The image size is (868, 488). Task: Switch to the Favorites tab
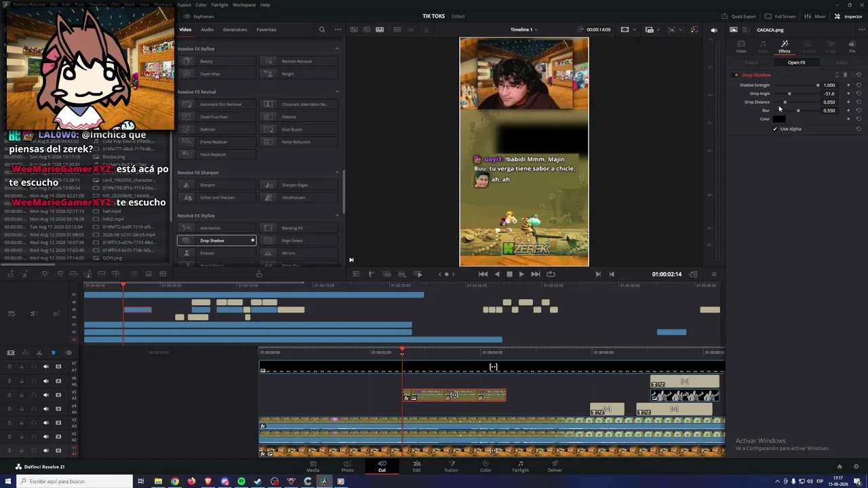pos(266,30)
